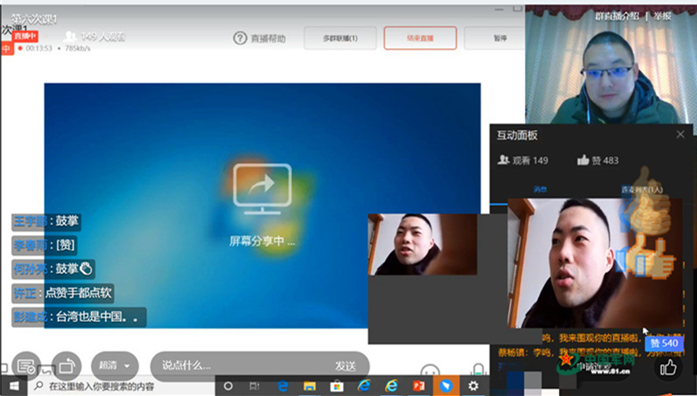Viewport: 697px width, 396px height.
Task: Click the emoji smiley icon
Action: click(x=430, y=372)
